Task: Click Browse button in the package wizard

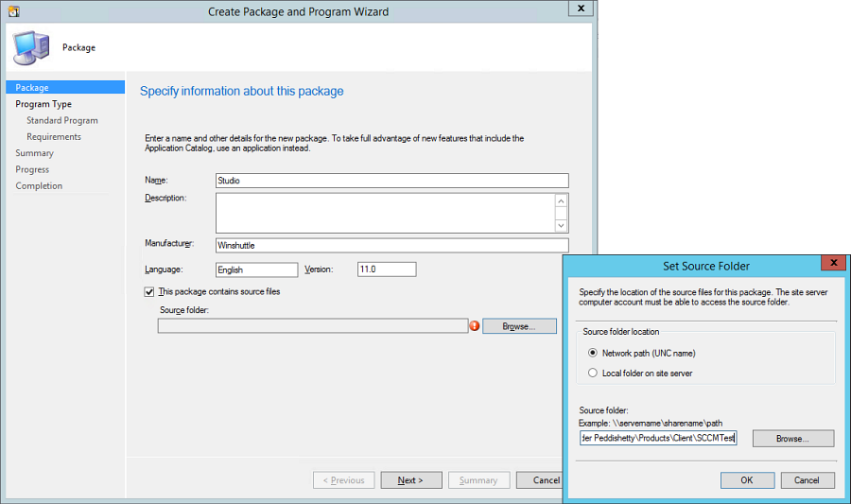Action: pyautogui.click(x=518, y=326)
